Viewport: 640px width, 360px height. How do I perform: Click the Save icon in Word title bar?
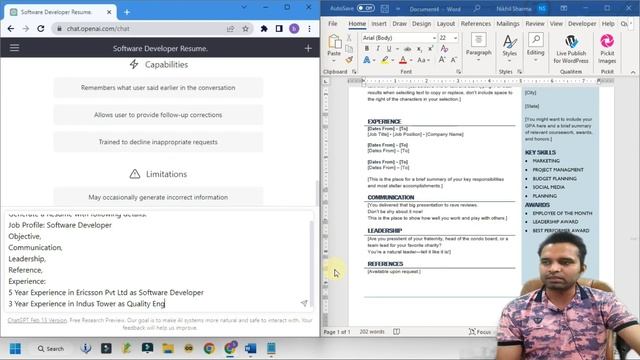pos(384,8)
